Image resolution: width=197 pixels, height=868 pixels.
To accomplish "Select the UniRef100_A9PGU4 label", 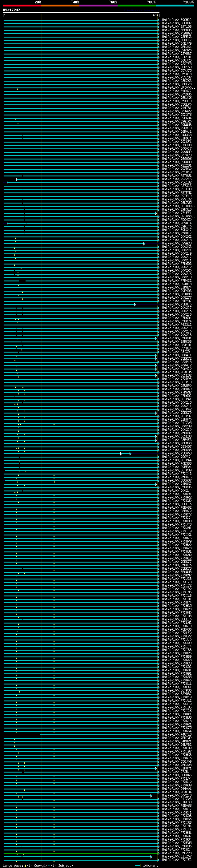I will click(x=177, y=118).
